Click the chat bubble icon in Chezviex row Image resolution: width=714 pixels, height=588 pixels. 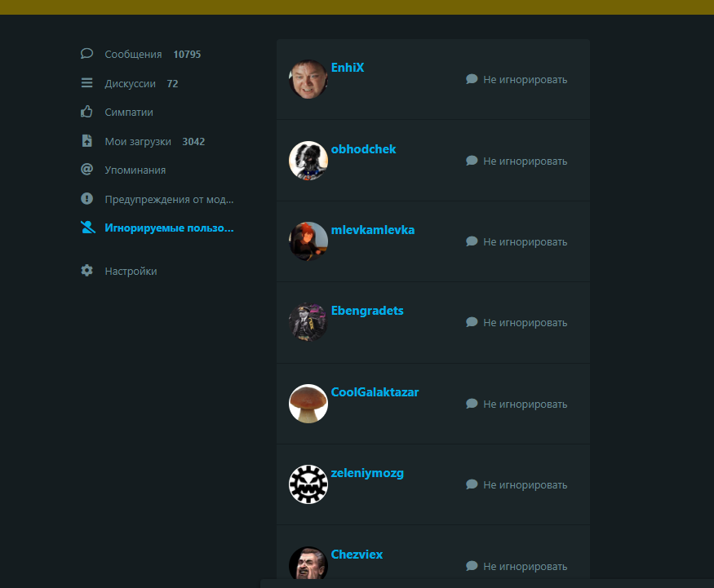tap(472, 566)
